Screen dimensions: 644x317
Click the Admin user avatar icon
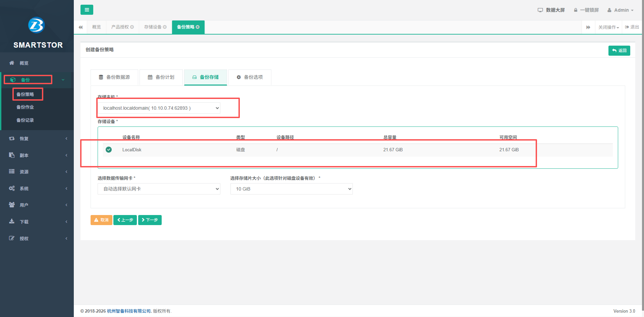click(609, 10)
